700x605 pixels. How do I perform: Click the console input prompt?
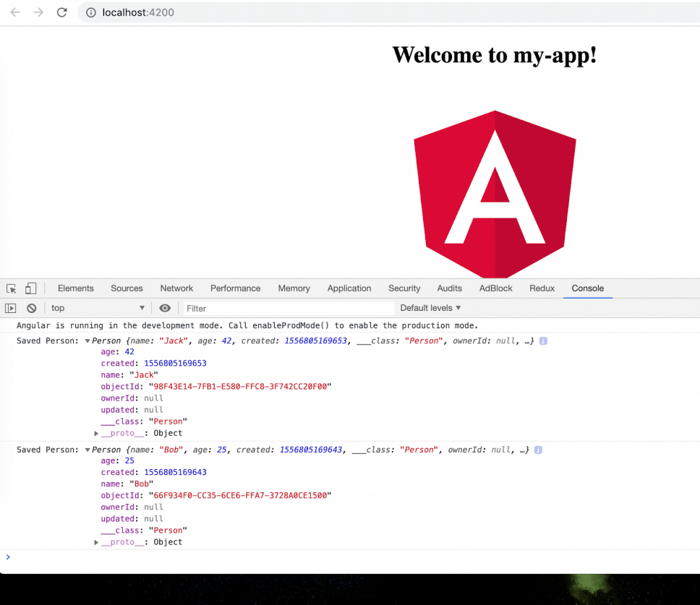click(350, 557)
